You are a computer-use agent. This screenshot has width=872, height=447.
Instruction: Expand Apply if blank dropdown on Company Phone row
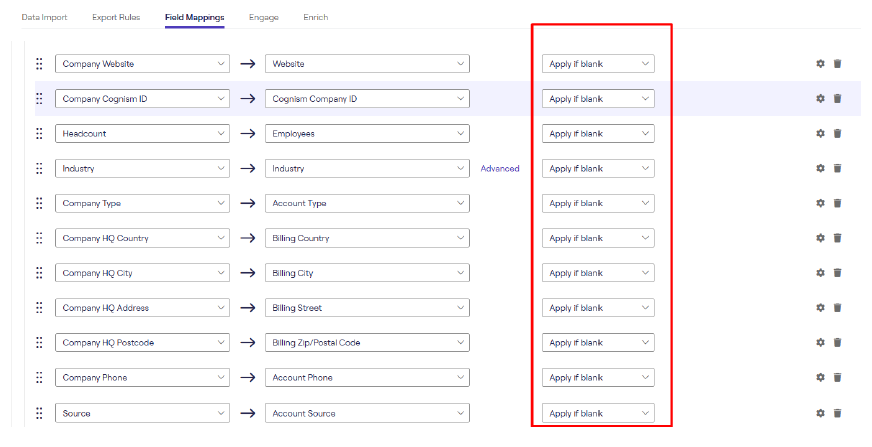[x=598, y=377]
